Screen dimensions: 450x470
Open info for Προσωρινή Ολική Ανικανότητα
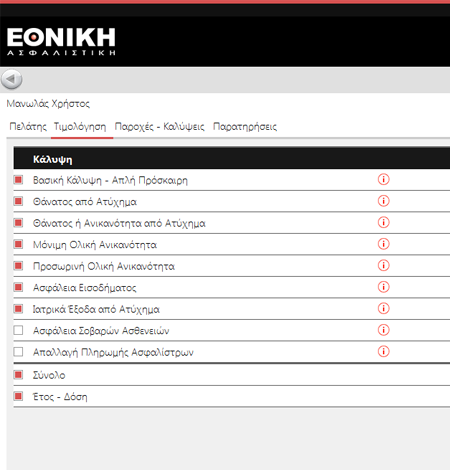(384, 265)
